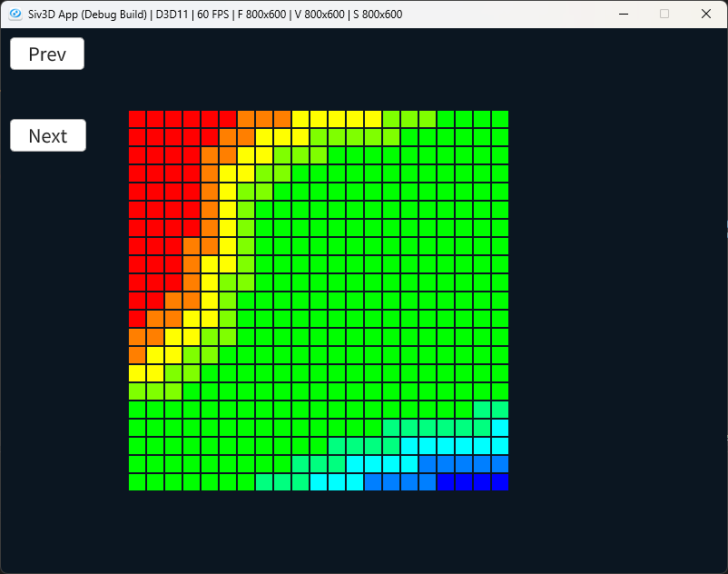Go forward with the Next button

point(48,135)
